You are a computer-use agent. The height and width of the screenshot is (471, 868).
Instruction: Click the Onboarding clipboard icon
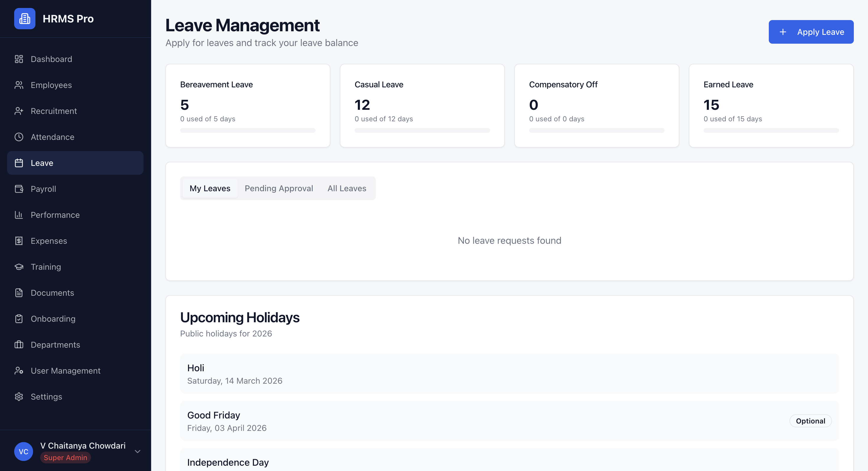click(x=19, y=318)
